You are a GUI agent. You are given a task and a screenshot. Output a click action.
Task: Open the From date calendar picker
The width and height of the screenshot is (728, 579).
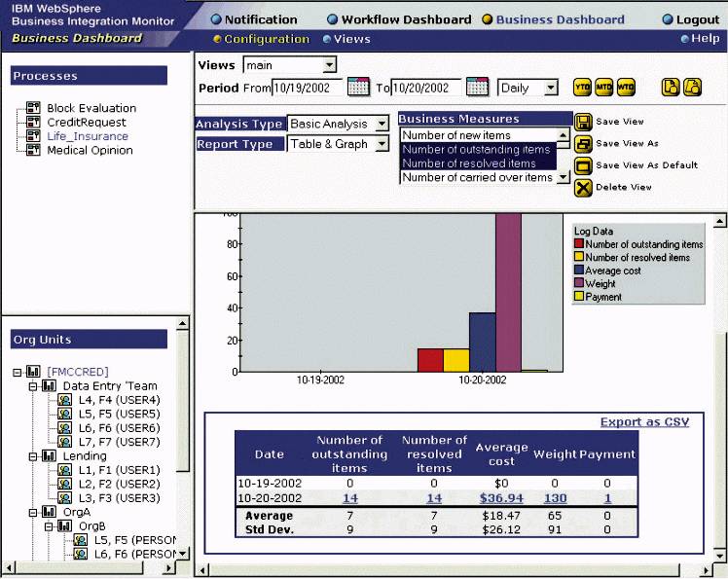click(358, 88)
